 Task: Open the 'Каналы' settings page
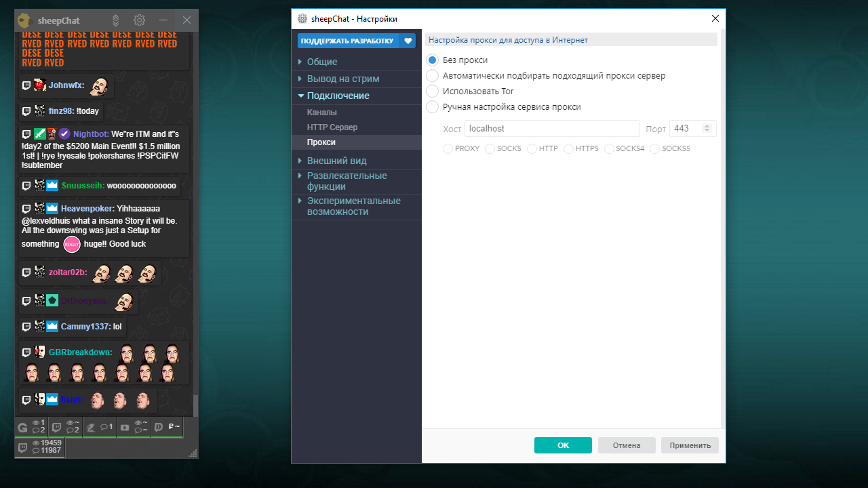click(357, 113)
